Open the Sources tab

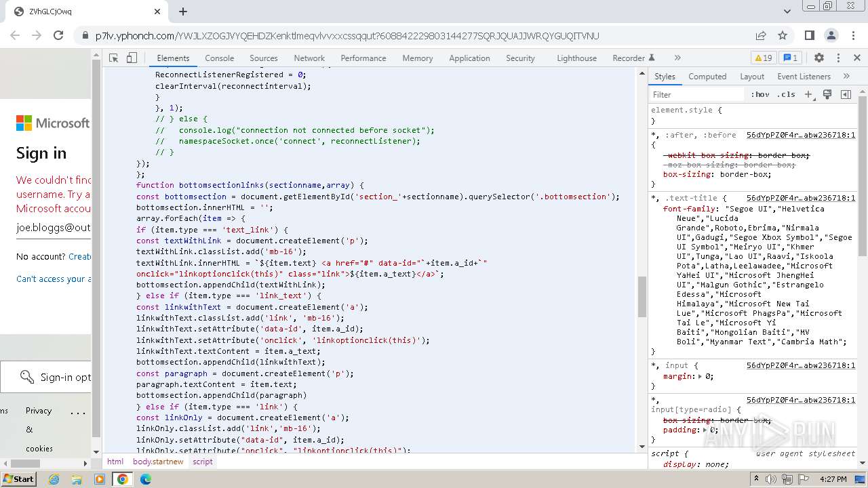264,58
